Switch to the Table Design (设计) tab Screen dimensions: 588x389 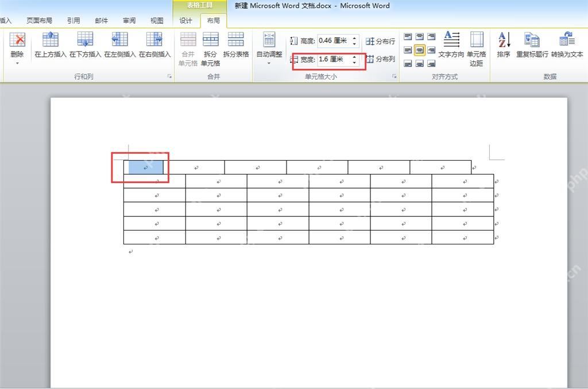185,21
